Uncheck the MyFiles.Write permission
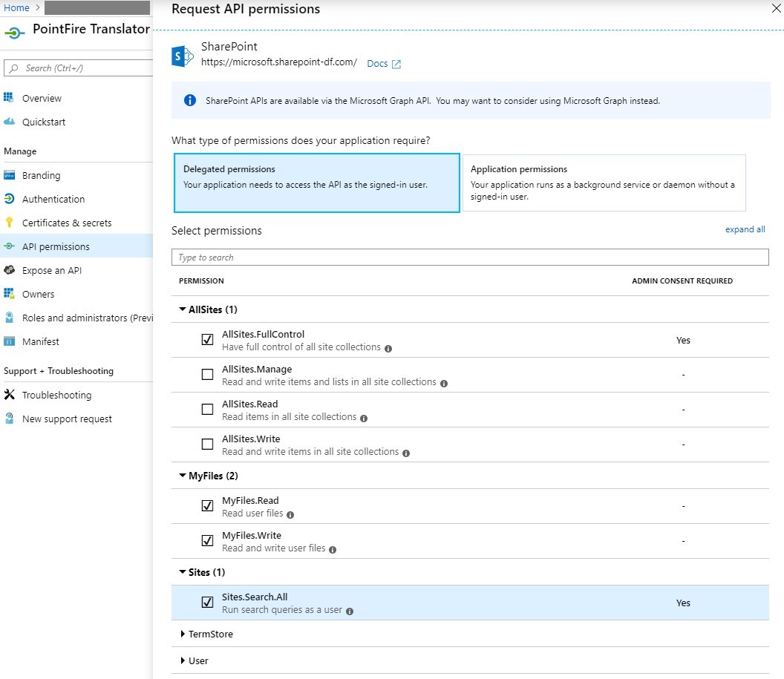The height and width of the screenshot is (679, 784). 207,540
